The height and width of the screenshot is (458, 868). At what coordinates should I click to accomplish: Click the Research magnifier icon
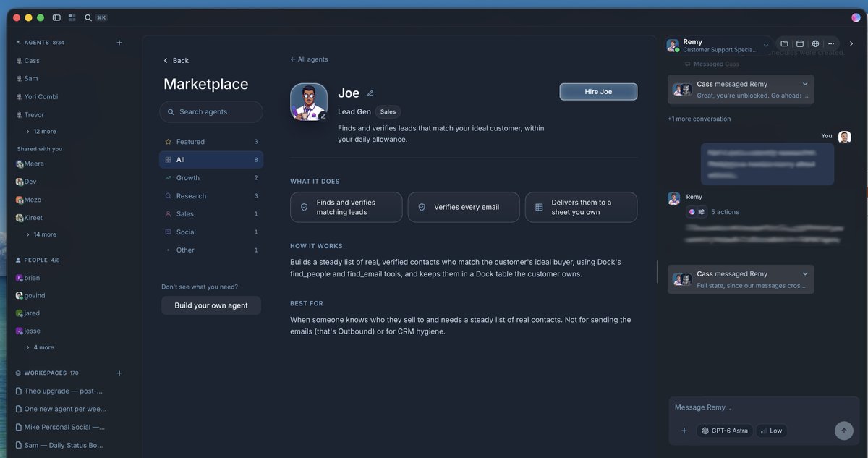(x=169, y=196)
